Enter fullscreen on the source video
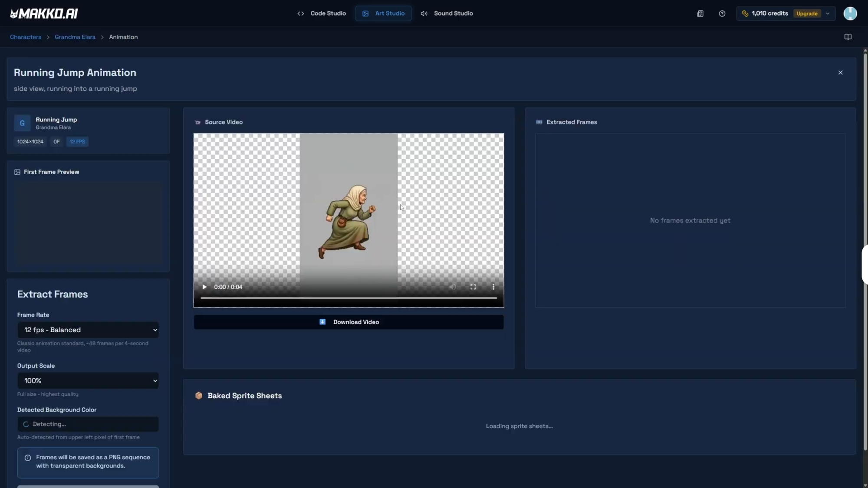 tap(473, 287)
